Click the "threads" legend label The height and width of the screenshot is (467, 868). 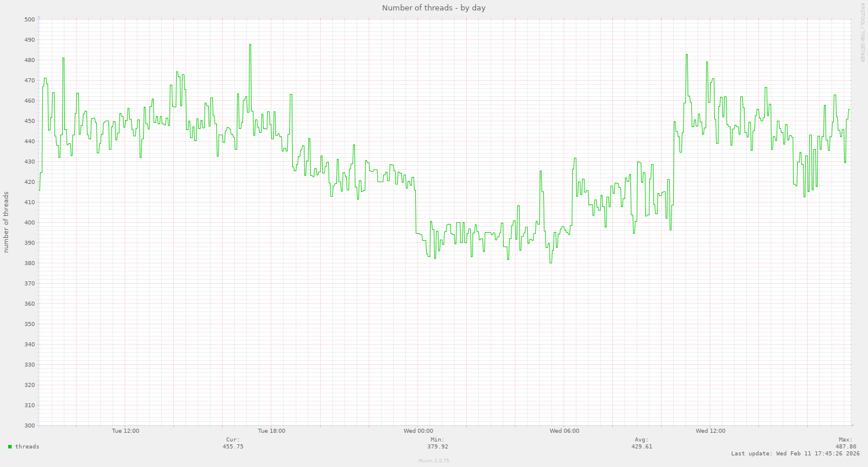27,447
